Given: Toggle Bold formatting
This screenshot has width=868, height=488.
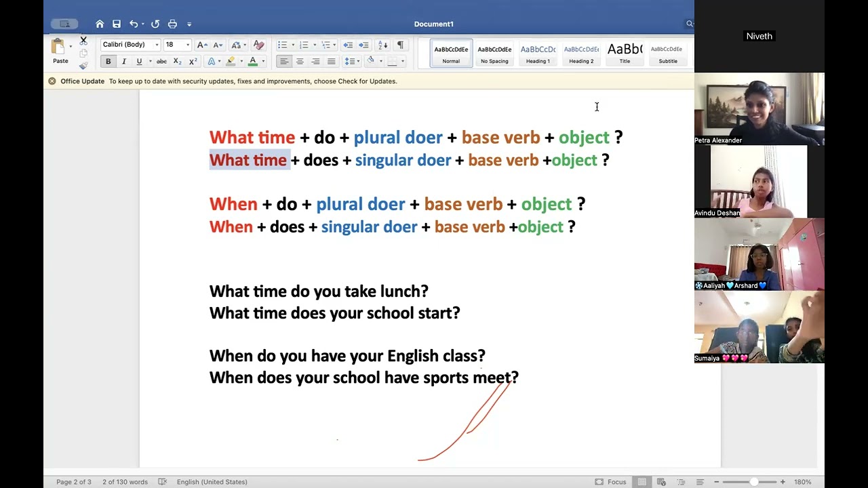Looking at the screenshot, I should click(x=108, y=62).
